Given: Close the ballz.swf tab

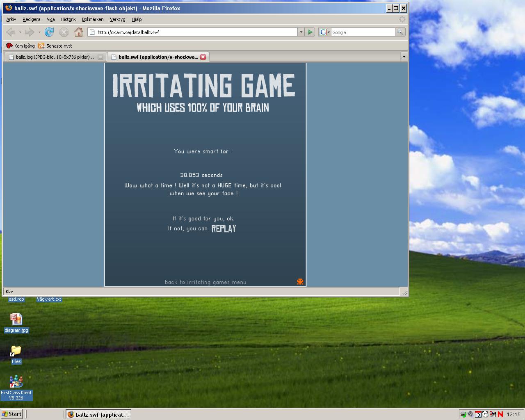Looking at the screenshot, I should coord(203,57).
